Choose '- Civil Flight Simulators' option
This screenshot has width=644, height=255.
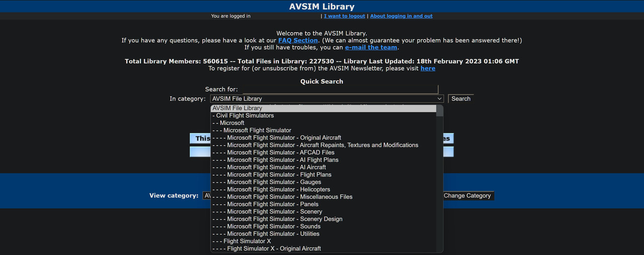coord(324,116)
